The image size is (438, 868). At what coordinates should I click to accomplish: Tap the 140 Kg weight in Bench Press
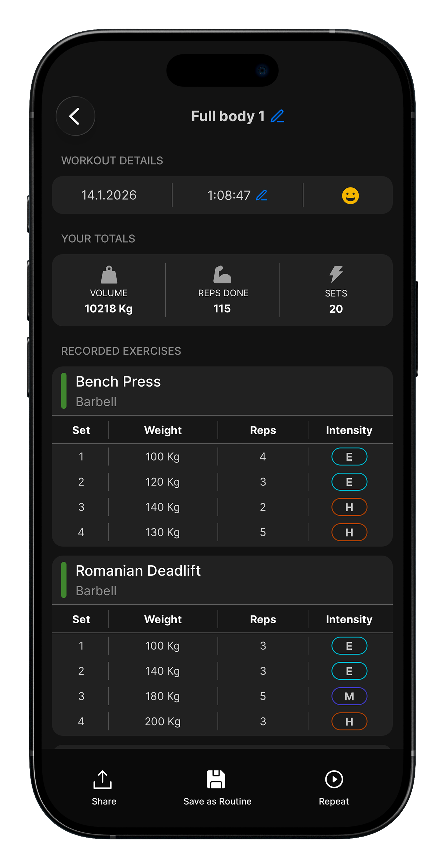tap(163, 507)
